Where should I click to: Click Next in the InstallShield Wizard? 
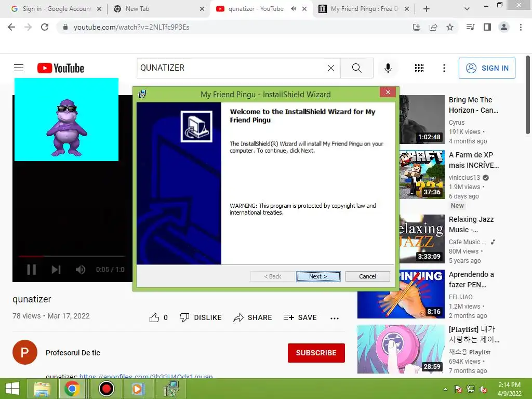click(x=318, y=276)
